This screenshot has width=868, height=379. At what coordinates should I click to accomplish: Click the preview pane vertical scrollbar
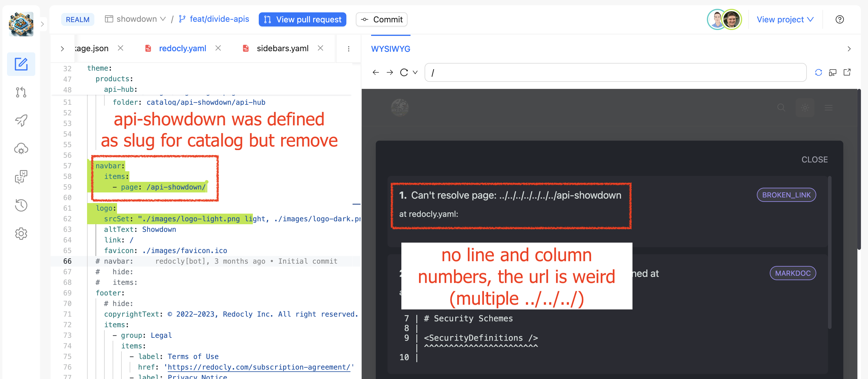point(859,169)
